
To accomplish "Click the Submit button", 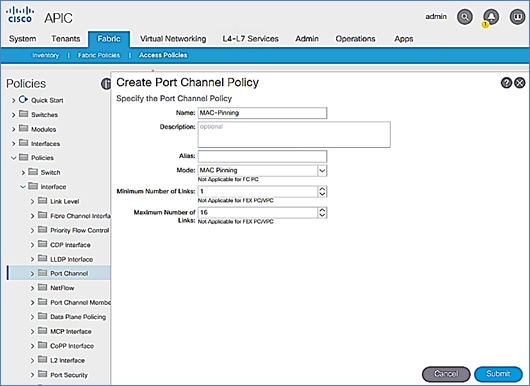I will (498, 374).
